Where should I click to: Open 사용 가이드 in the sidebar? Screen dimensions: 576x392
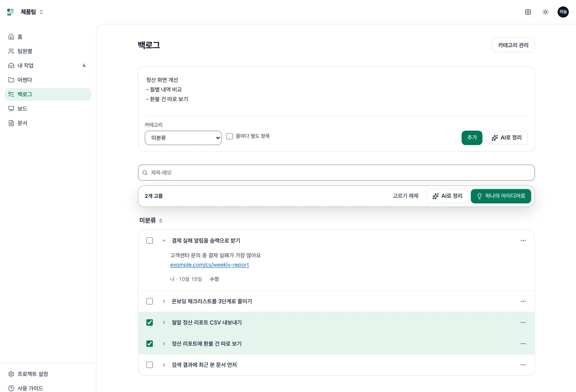point(48,388)
